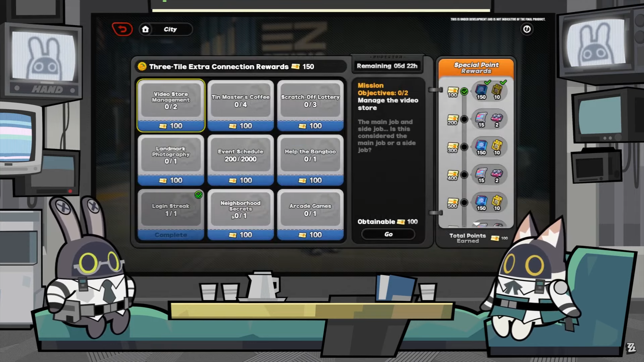The width and height of the screenshot is (644, 362).
Task: Click the Special Point Rewards panel icon
Action: [476, 68]
